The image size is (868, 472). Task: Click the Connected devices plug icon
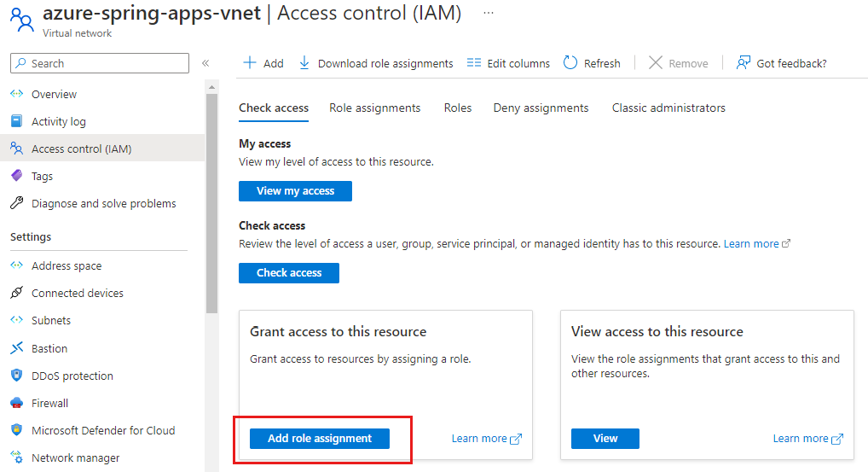[16, 293]
